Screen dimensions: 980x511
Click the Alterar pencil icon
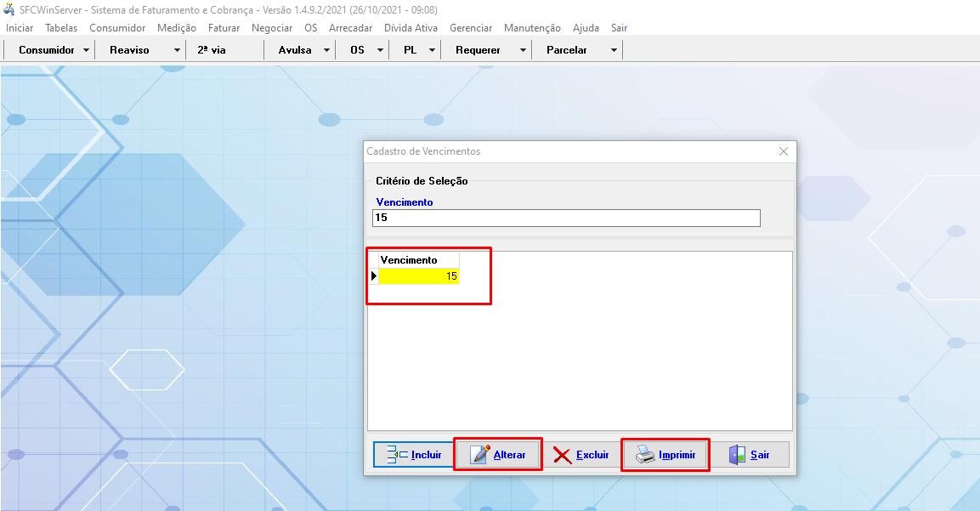coord(481,455)
